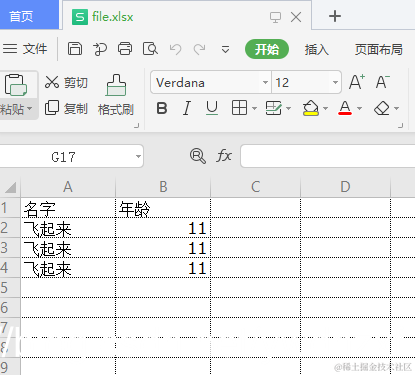Open clipboard group dialog launcher
The height and width of the screenshot is (375, 415).
136,125
